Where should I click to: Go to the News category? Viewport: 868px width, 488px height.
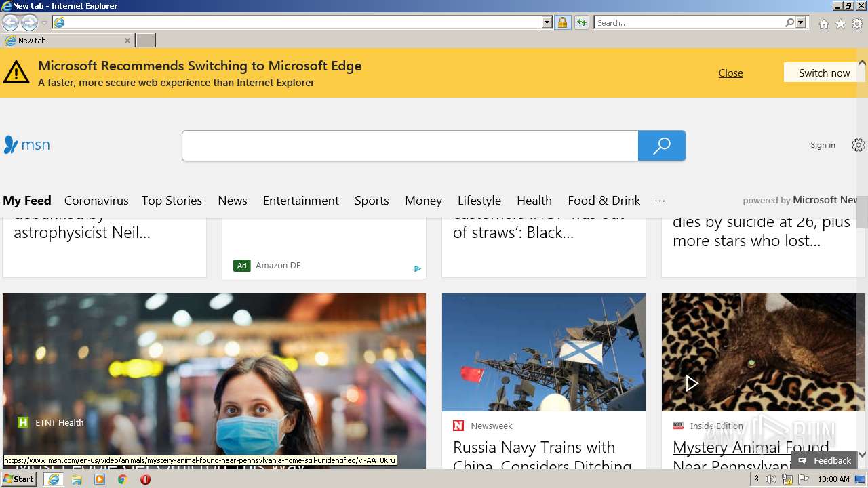(x=233, y=201)
